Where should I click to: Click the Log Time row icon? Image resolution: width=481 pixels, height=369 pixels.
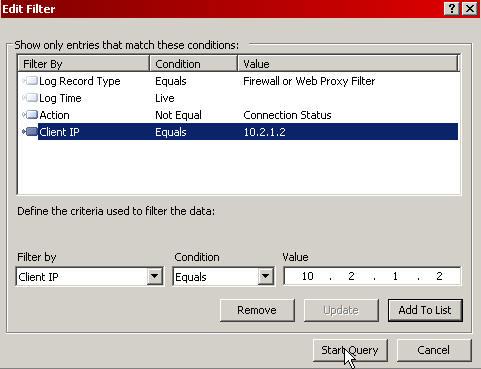click(x=30, y=98)
